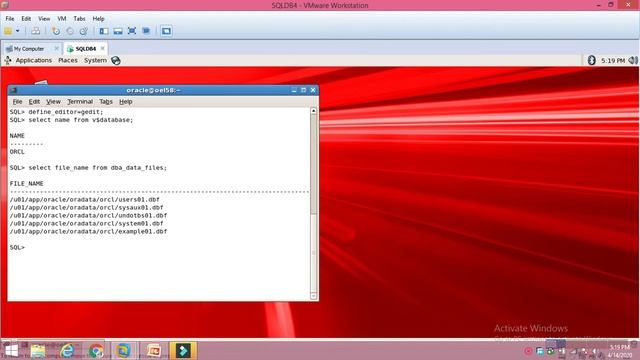Toggle the library sidebar view icon
Image resolution: width=640 pixels, height=360 pixels.
click(104, 31)
